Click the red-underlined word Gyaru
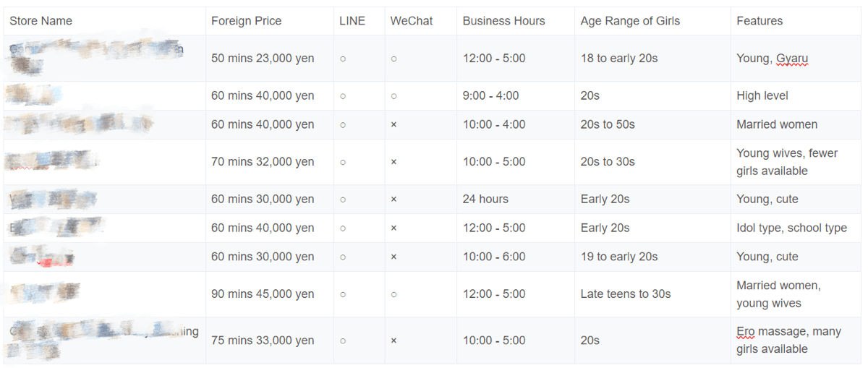The image size is (868, 368). pos(792,59)
